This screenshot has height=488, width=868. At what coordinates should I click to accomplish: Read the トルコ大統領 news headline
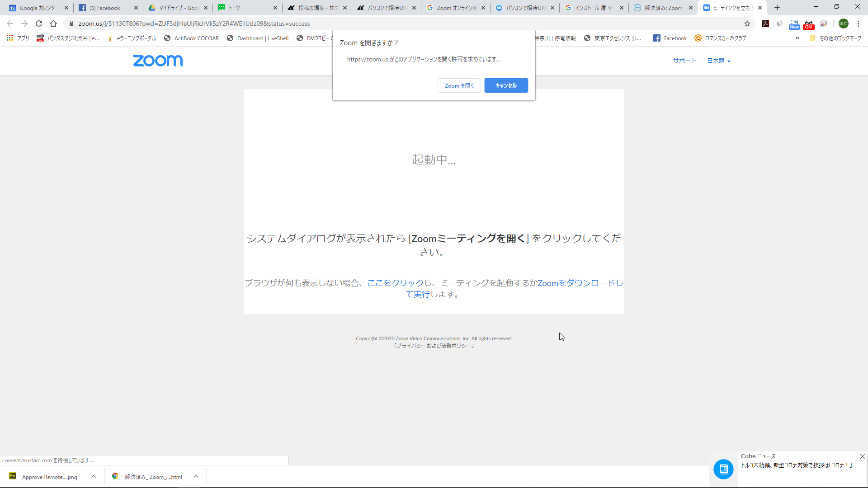point(797,465)
